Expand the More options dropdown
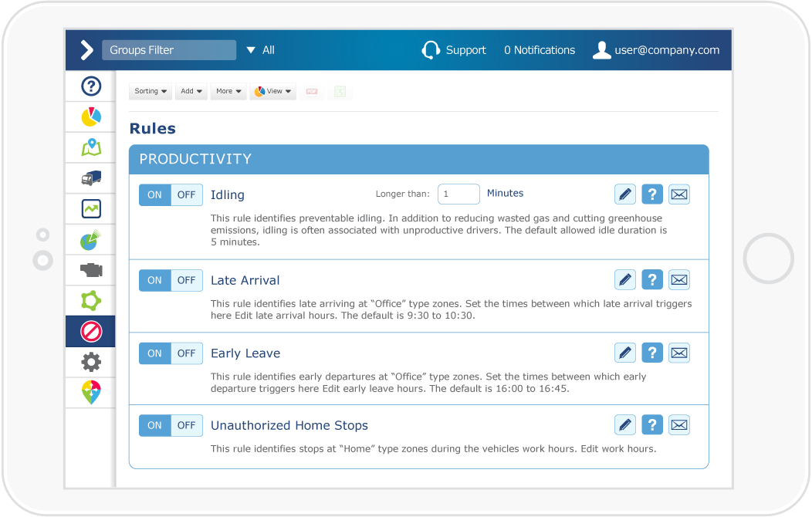 228,91
